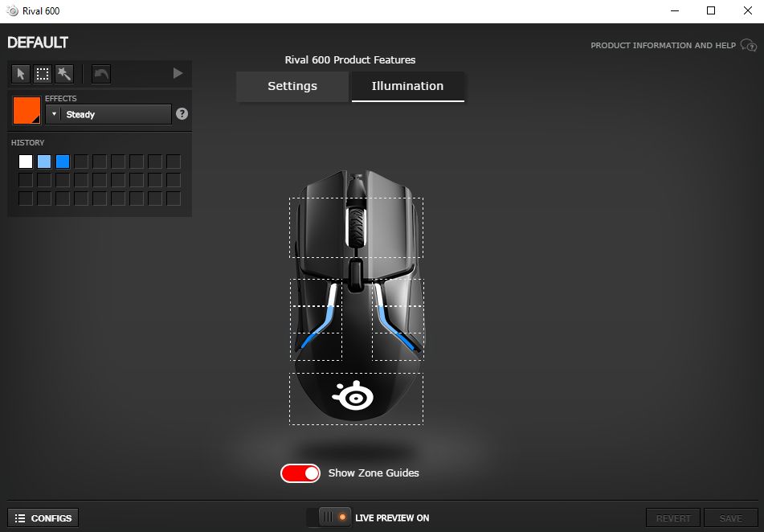This screenshot has width=764, height=532.
Task: Pick the light blue history swatch
Action: [44, 162]
